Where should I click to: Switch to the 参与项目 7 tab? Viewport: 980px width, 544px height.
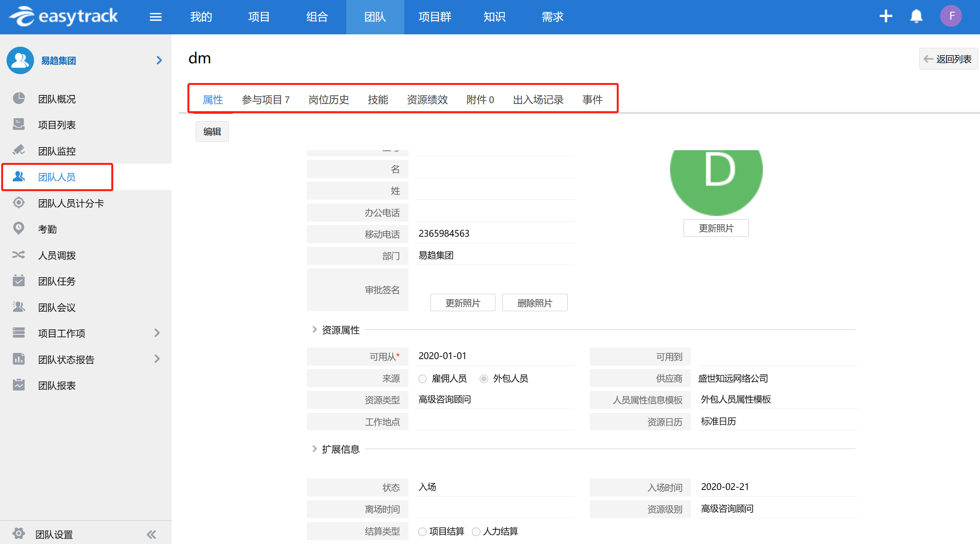click(265, 100)
